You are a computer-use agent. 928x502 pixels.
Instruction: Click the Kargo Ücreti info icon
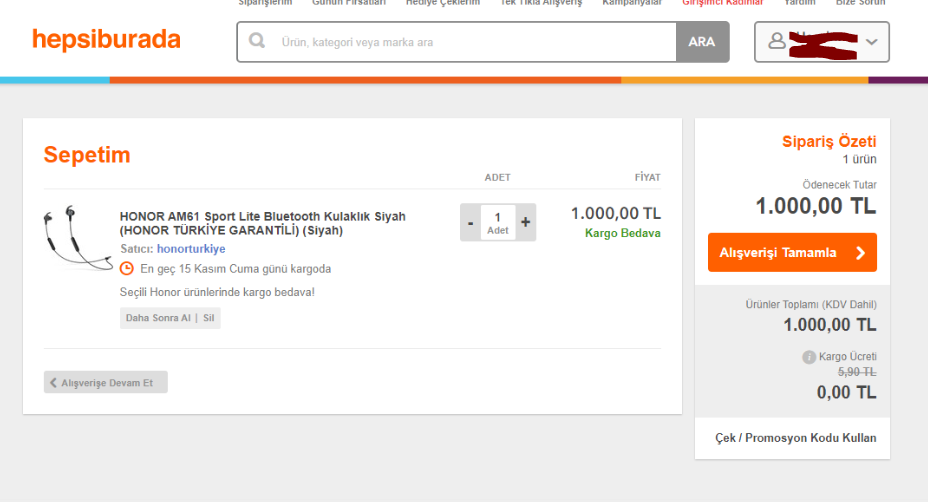(809, 357)
